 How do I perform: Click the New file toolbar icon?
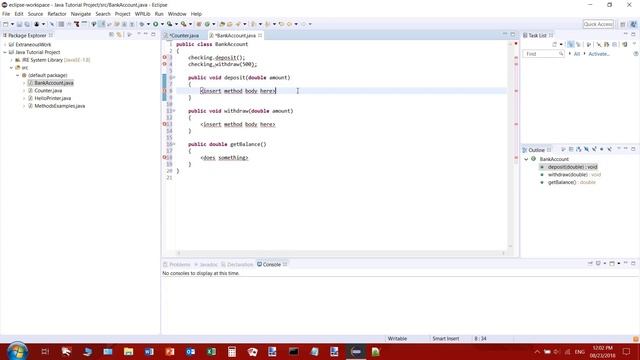click(x=6, y=24)
